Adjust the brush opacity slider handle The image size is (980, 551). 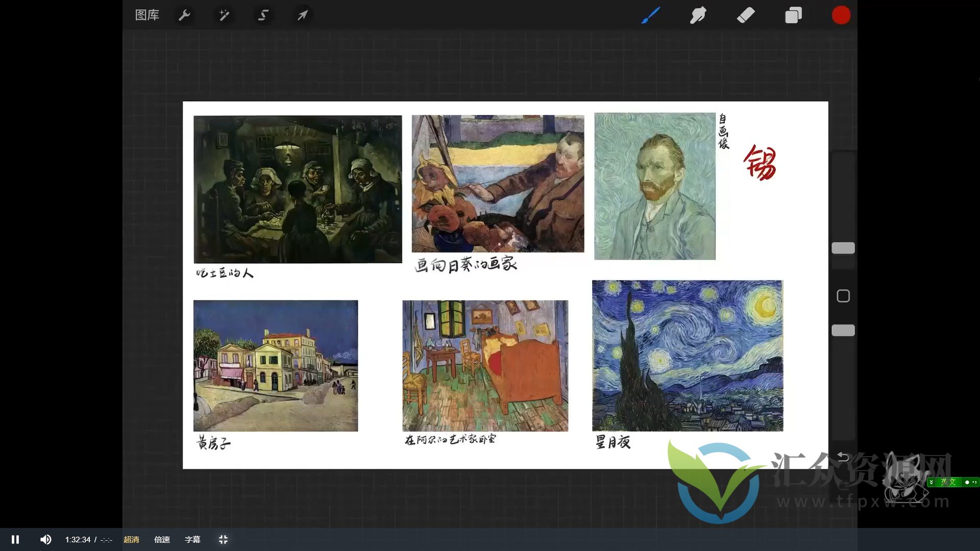click(x=843, y=331)
